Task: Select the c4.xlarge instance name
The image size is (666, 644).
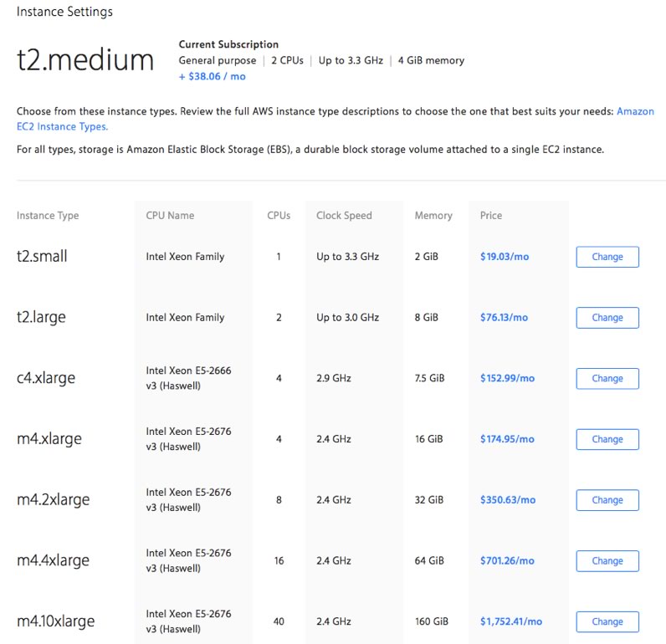Action: pos(46,378)
